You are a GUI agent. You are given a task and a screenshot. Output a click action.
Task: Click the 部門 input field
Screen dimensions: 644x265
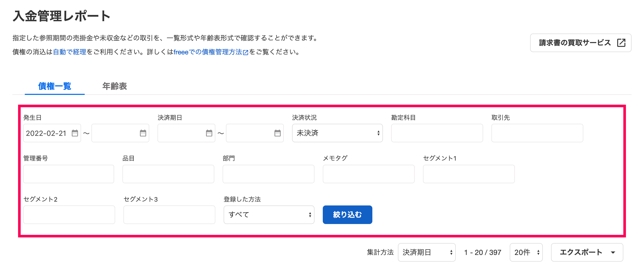click(269, 174)
